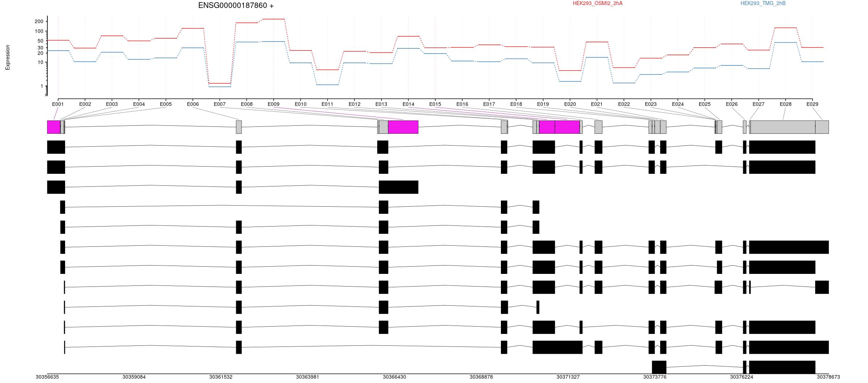This screenshot has width=868, height=383.
Task: Click genomic coordinate 30356635
Action: click(47, 377)
